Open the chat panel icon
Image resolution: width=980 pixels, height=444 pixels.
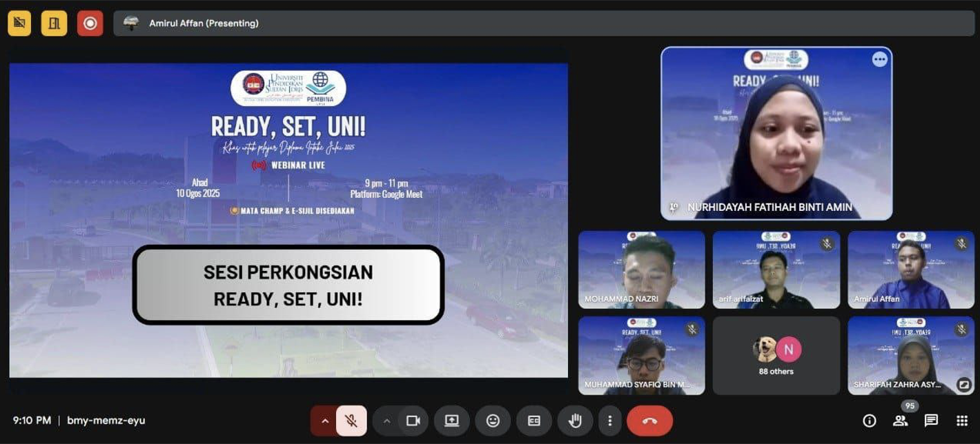click(931, 421)
